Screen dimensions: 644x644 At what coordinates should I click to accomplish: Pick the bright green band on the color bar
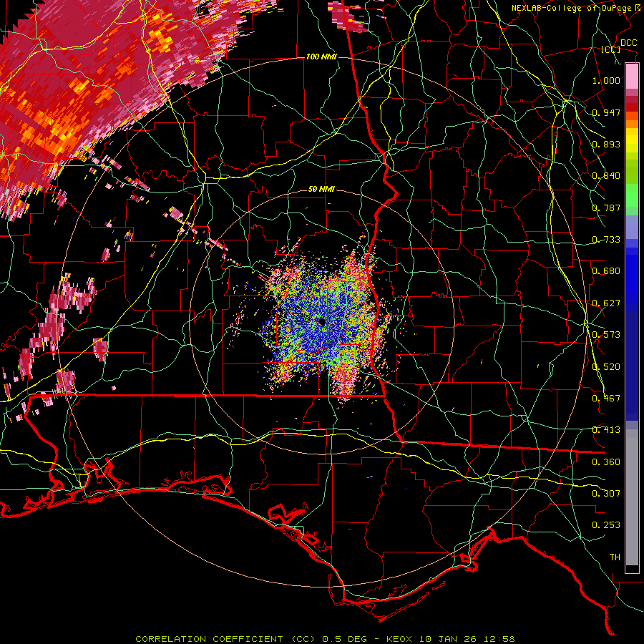[x=632, y=195]
